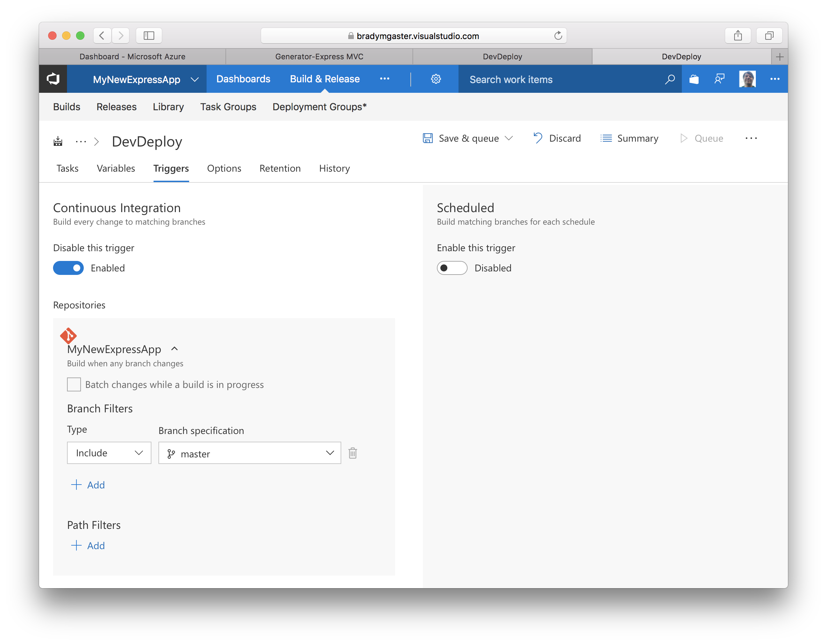Toggle Continuous Integration trigger enabled
Viewport: 827px width, 644px height.
(x=68, y=268)
